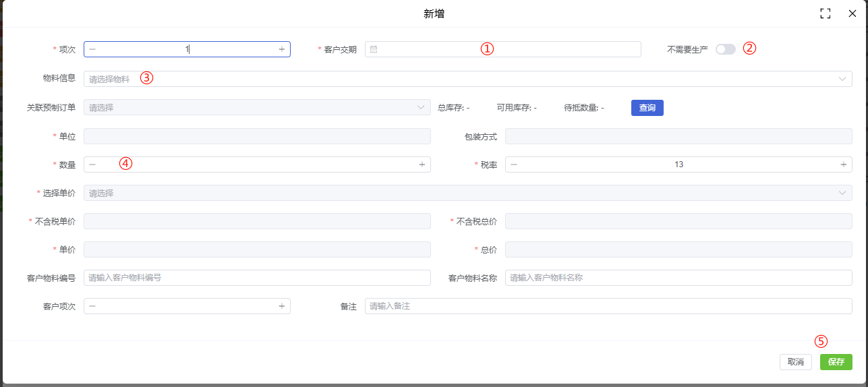Click the 税率 value 13

(x=678, y=165)
